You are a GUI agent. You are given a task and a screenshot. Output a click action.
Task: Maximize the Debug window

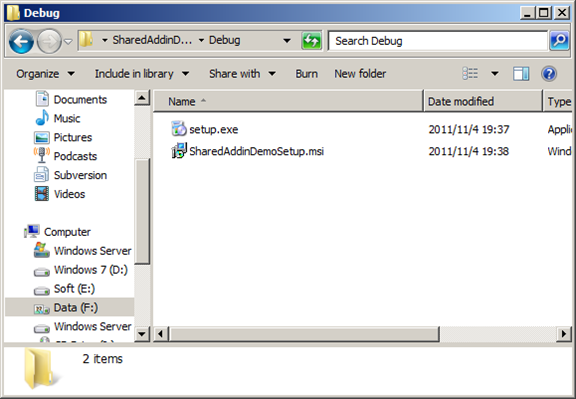544,13
